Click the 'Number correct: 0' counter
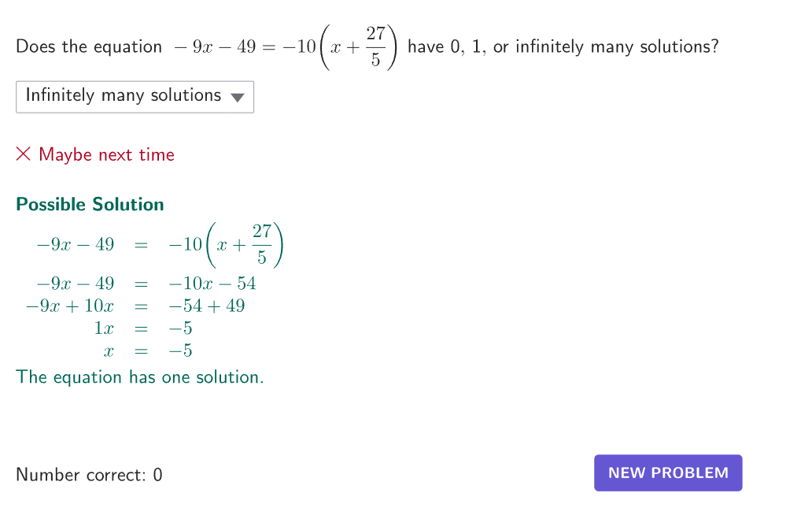 tap(89, 474)
